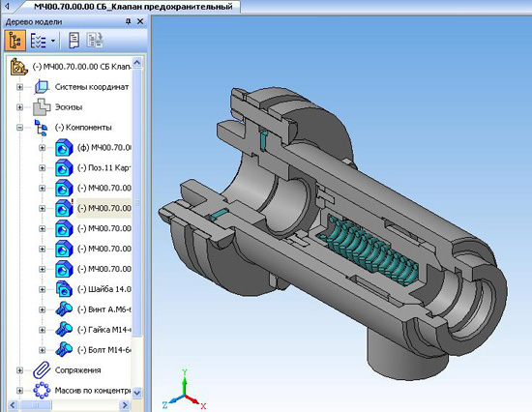Close the Дерево модели panel
The height and width of the screenshot is (412, 532).
140,21
